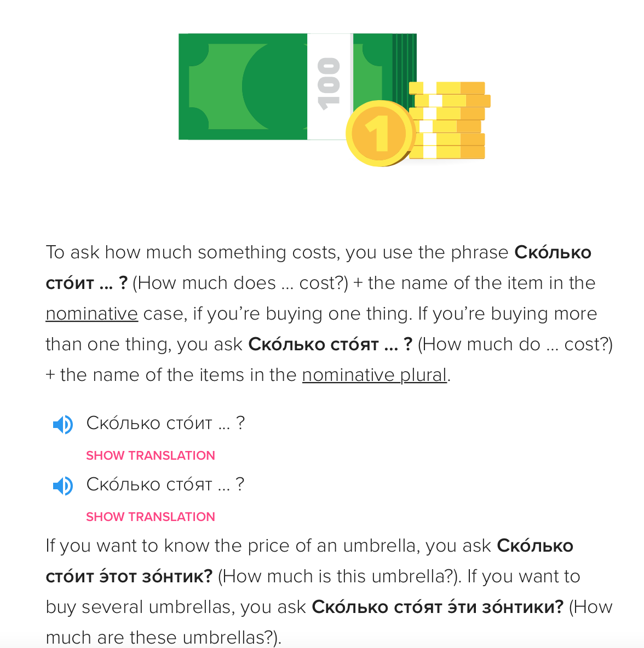Click the green banknote illustration
Screen dimensions: 644x648
pos(243,86)
